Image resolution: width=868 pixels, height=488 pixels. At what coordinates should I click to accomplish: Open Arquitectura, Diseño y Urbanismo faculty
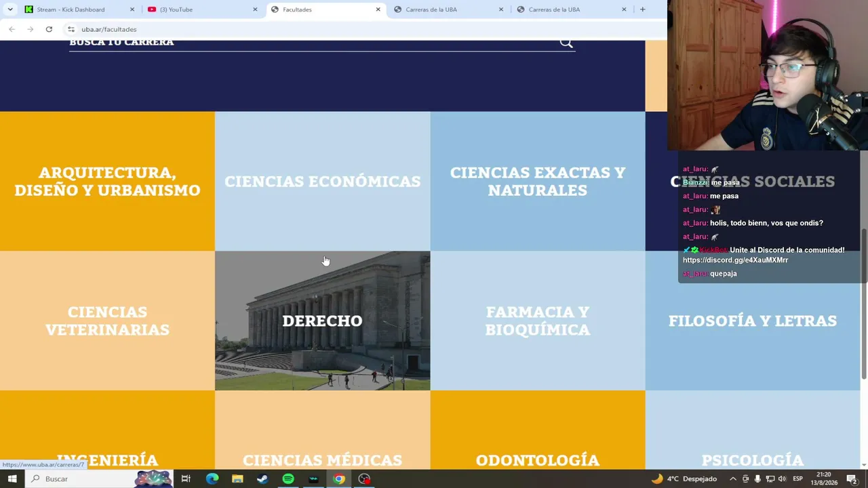point(107,181)
